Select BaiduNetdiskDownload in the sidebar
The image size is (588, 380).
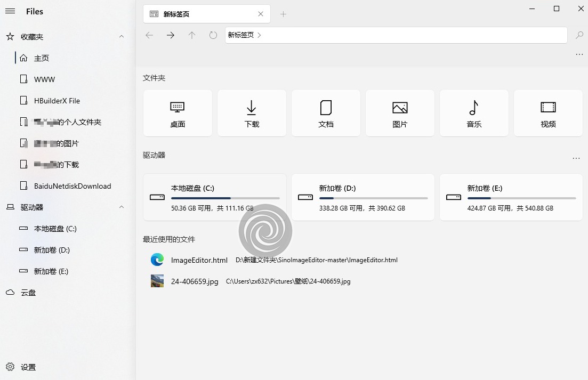coord(72,186)
